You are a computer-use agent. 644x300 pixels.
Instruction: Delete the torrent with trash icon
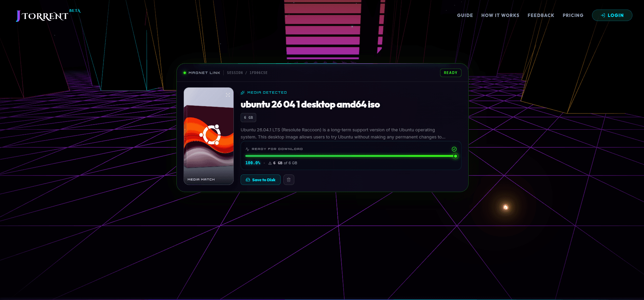click(289, 180)
